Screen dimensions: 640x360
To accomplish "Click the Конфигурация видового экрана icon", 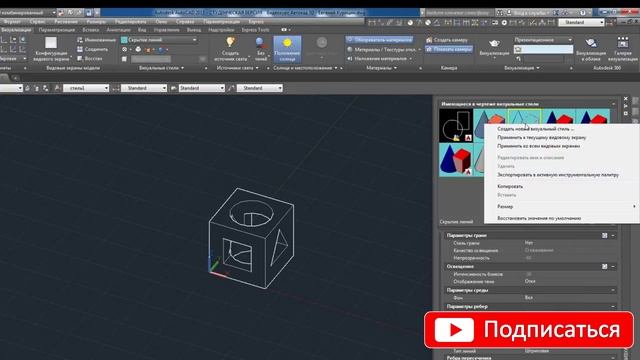I will click(51, 43).
